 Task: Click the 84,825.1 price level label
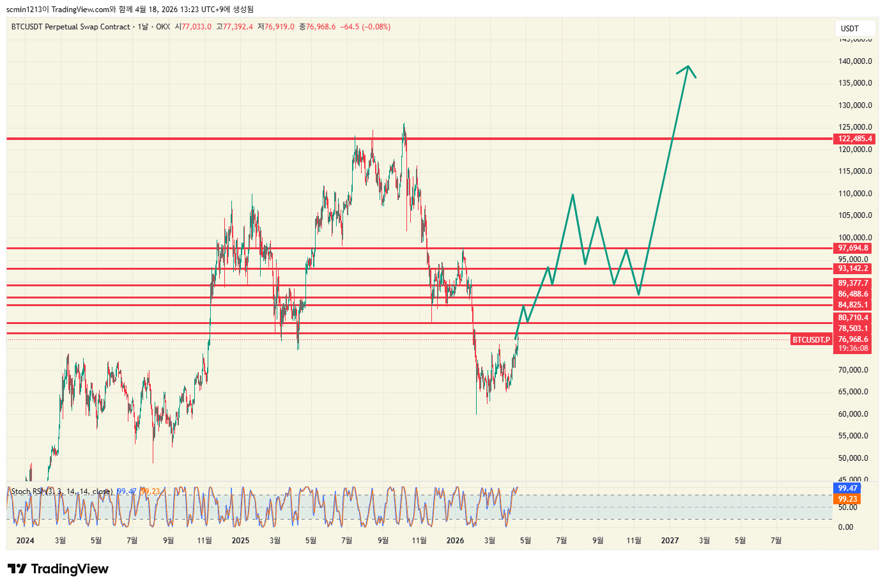point(853,305)
